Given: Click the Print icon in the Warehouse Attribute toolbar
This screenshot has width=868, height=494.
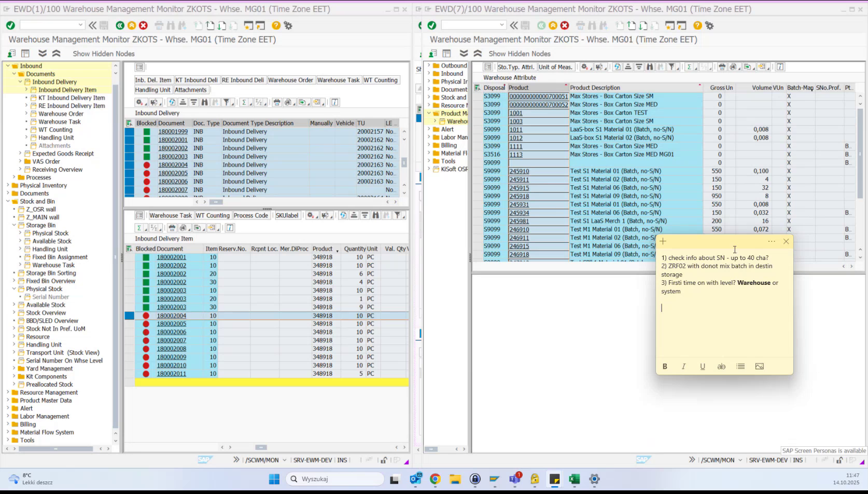Looking at the screenshot, I should click(x=721, y=66).
